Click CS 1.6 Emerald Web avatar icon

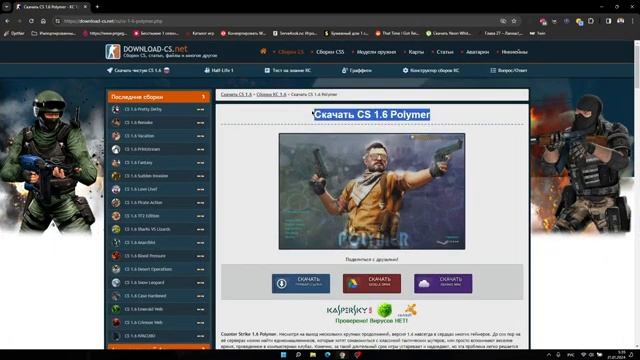tap(116, 309)
